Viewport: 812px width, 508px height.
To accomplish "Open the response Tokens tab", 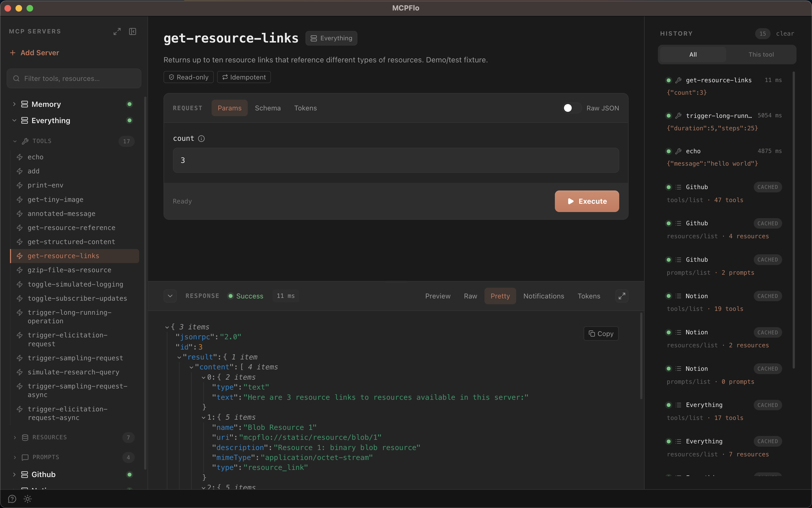I will click(x=589, y=296).
